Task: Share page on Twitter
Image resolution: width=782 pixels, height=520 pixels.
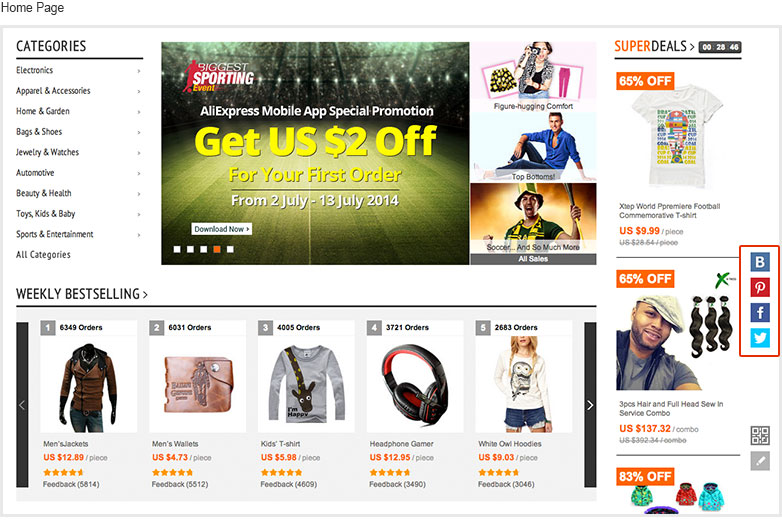Action: [x=760, y=338]
